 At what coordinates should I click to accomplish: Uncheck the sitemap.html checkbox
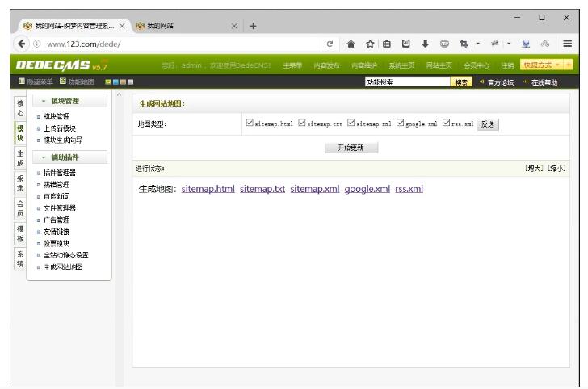click(x=249, y=123)
